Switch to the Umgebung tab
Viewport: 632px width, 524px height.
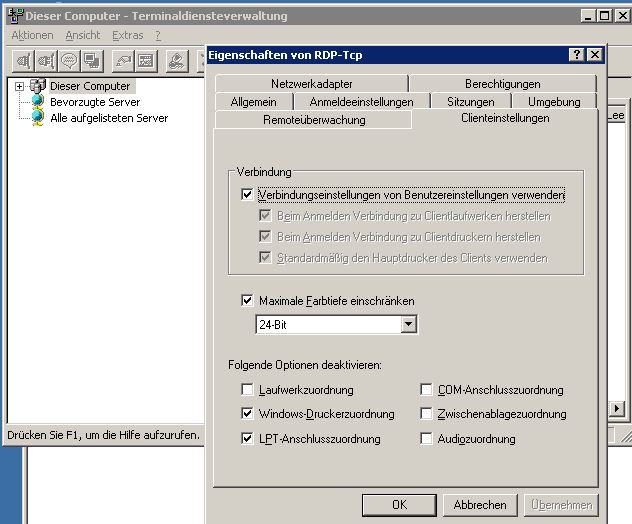554,102
